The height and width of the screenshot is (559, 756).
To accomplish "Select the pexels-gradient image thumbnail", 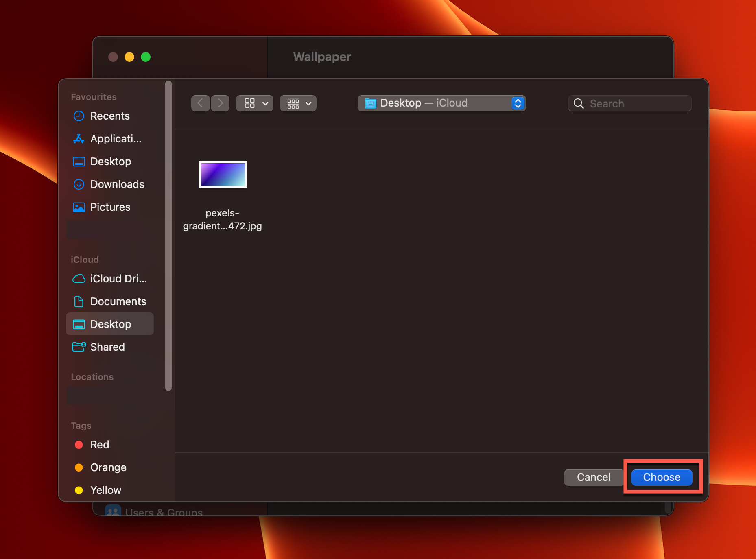I will (x=223, y=175).
